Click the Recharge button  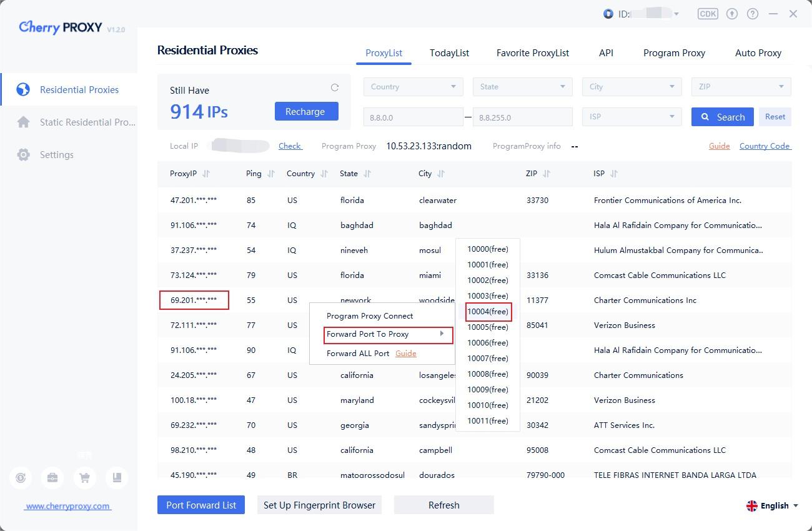coord(306,111)
